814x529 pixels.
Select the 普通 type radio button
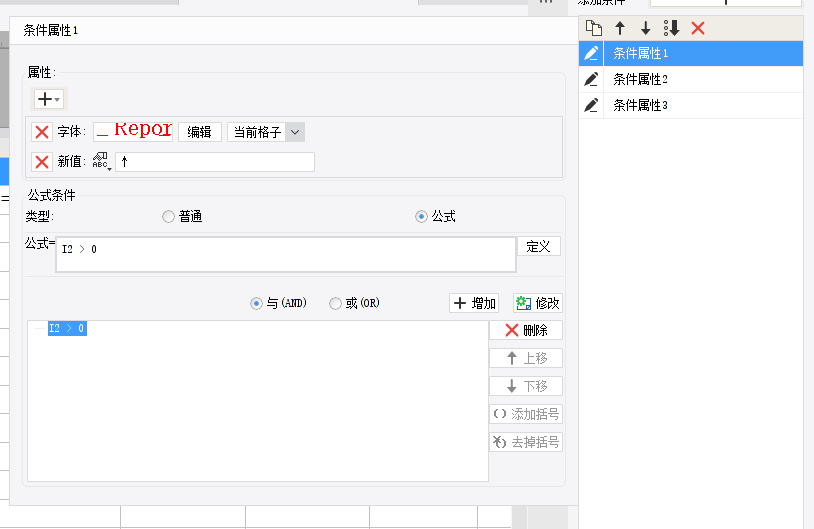click(x=168, y=216)
